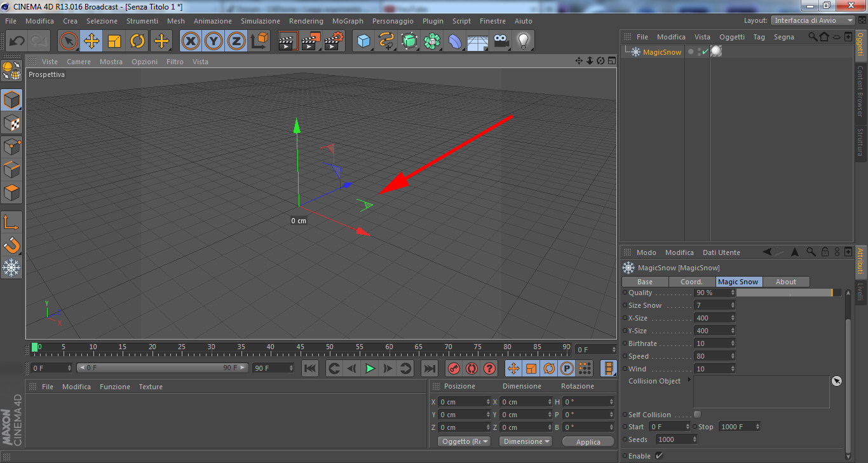The width and height of the screenshot is (868, 463).
Task: Toggle MagicSnow editor visibility dots
Action: point(700,52)
